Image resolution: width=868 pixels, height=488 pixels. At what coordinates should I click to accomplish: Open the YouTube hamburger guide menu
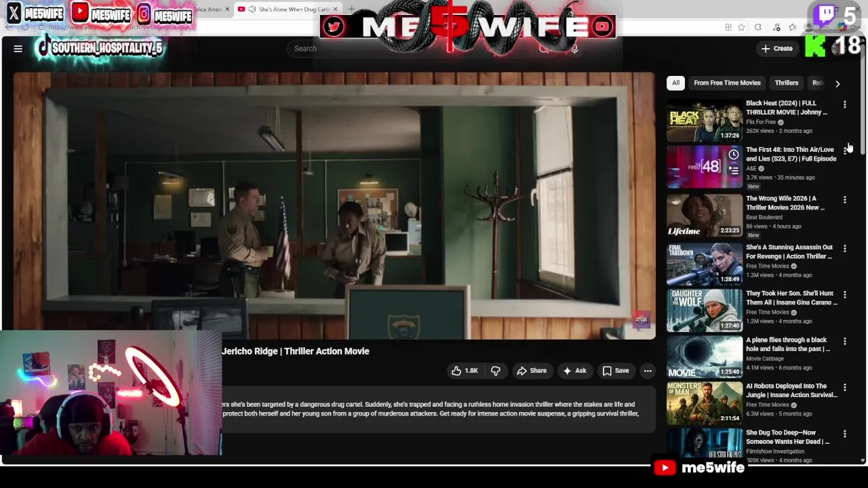(x=18, y=48)
